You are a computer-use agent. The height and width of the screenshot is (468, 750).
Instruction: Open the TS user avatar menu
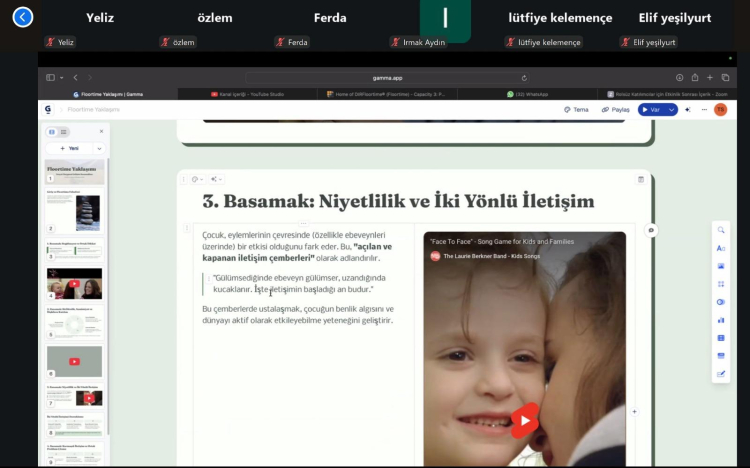720,110
